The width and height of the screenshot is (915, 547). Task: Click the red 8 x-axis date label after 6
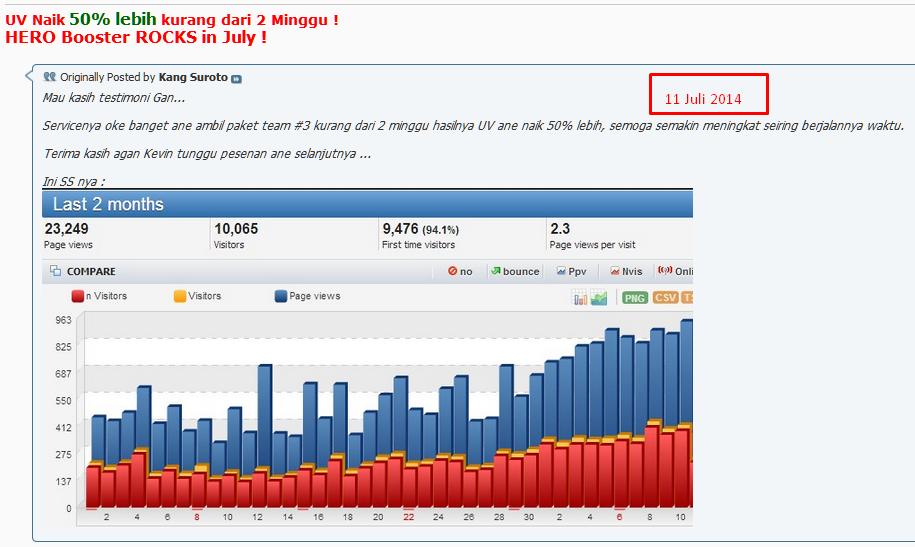click(197, 517)
